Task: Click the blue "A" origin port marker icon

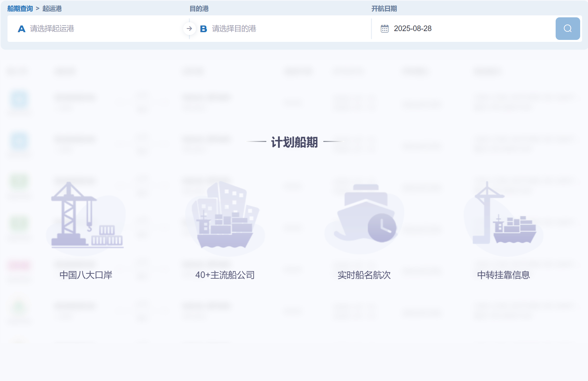Action: click(21, 29)
